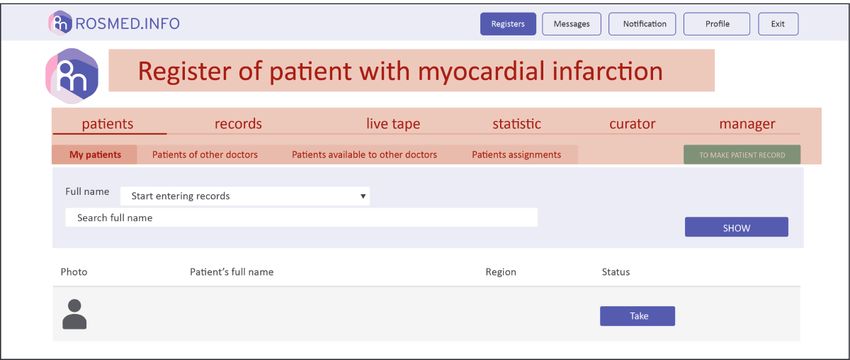Image resolution: width=850 pixels, height=360 pixels.
Task: Open the Full name dropdown arrow
Action: pyautogui.click(x=363, y=196)
